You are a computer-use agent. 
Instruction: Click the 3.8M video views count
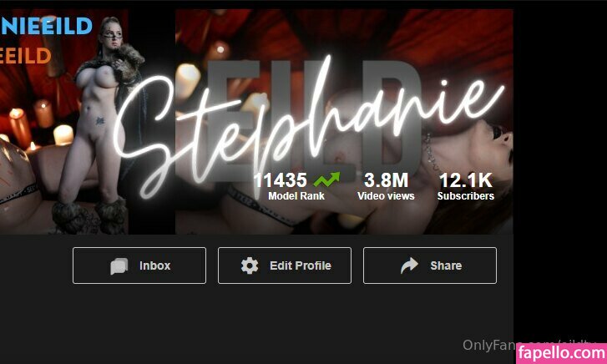pos(386,180)
